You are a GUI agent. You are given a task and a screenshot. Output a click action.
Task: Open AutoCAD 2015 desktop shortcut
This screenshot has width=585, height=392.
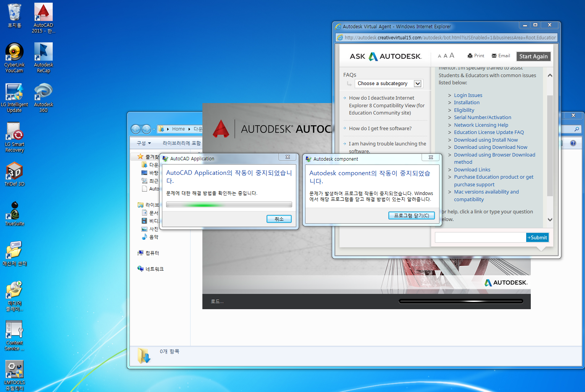44,18
